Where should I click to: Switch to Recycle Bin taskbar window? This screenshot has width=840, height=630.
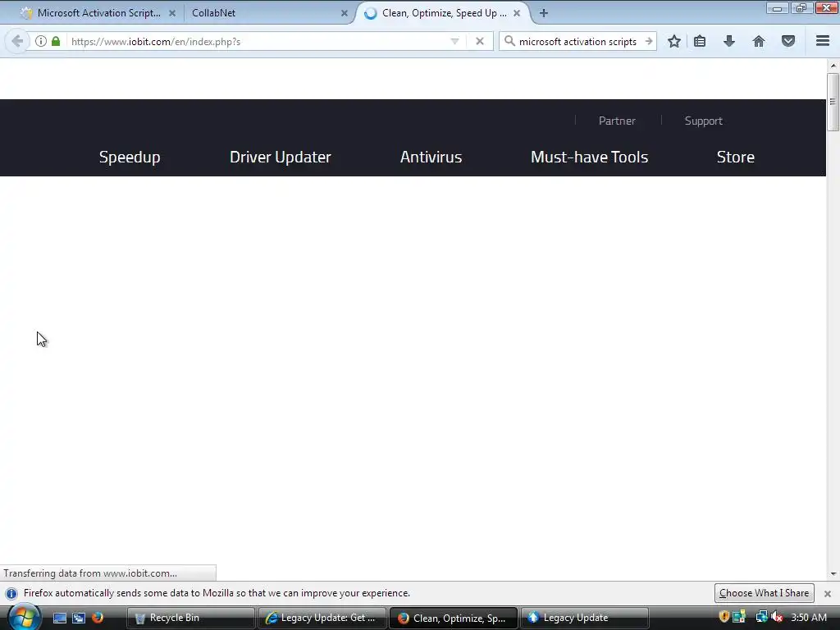(190, 618)
